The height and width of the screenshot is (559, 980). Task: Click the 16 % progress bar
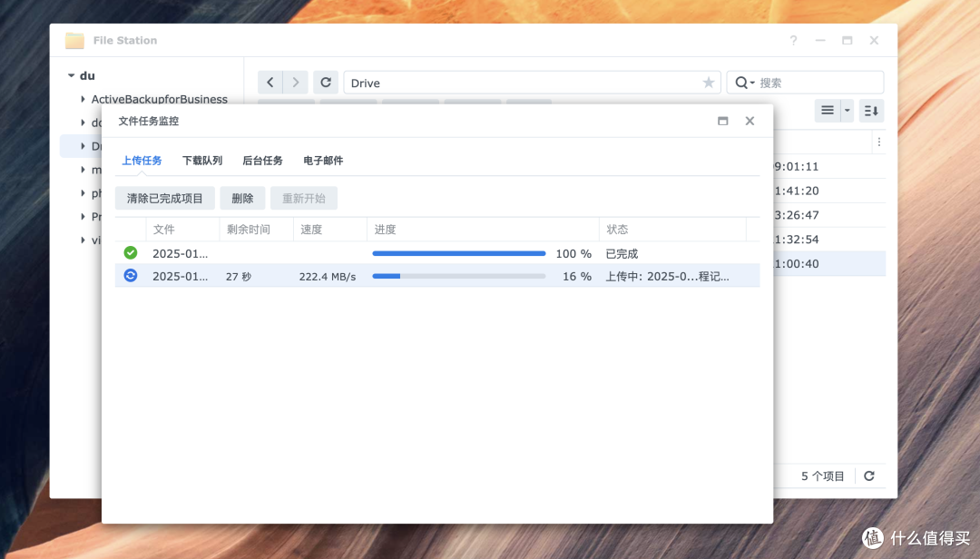pos(459,276)
